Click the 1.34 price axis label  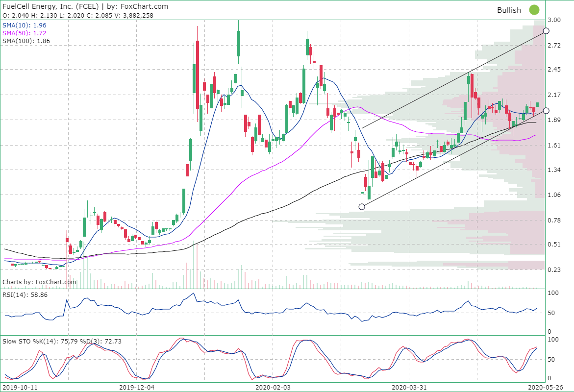[x=554, y=170]
